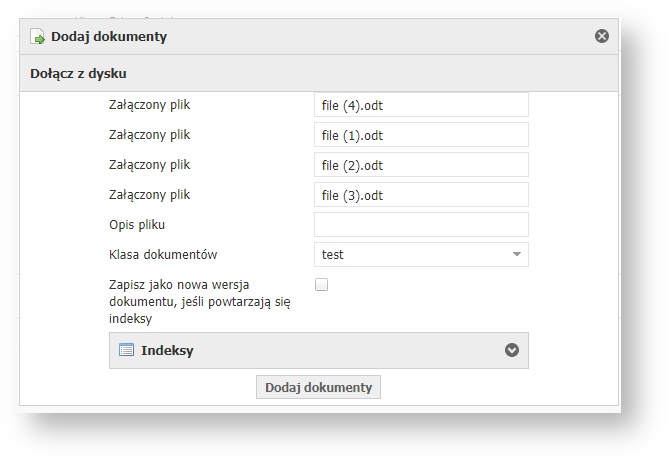This screenshot has height=461, width=669.
Task: Select the file (2).odt field
Action: [x=421, y=165]
